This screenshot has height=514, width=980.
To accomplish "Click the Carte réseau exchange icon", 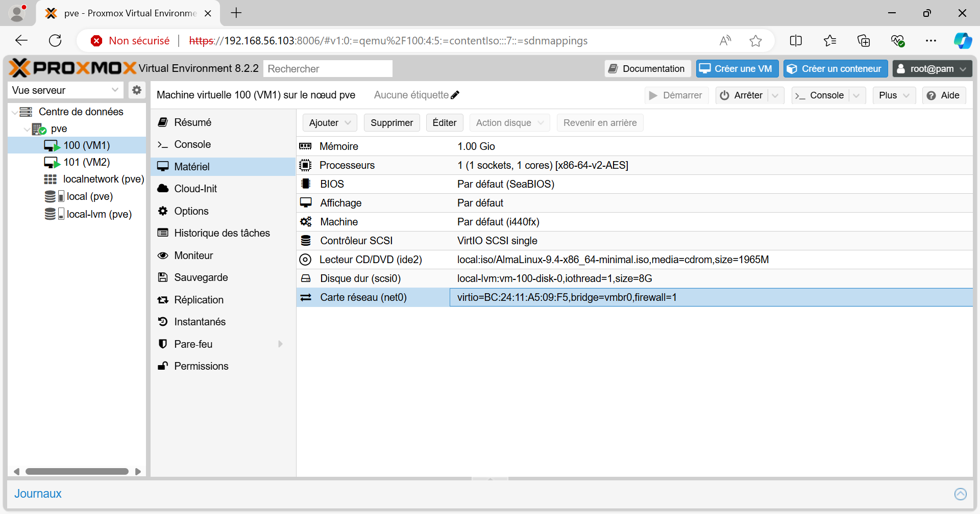I will click(305, 297).
